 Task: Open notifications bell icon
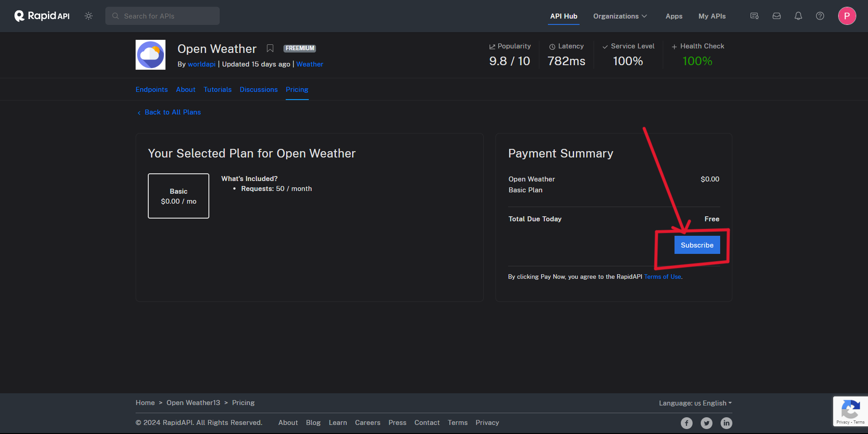pyautogui.click(x=798, y=16)
